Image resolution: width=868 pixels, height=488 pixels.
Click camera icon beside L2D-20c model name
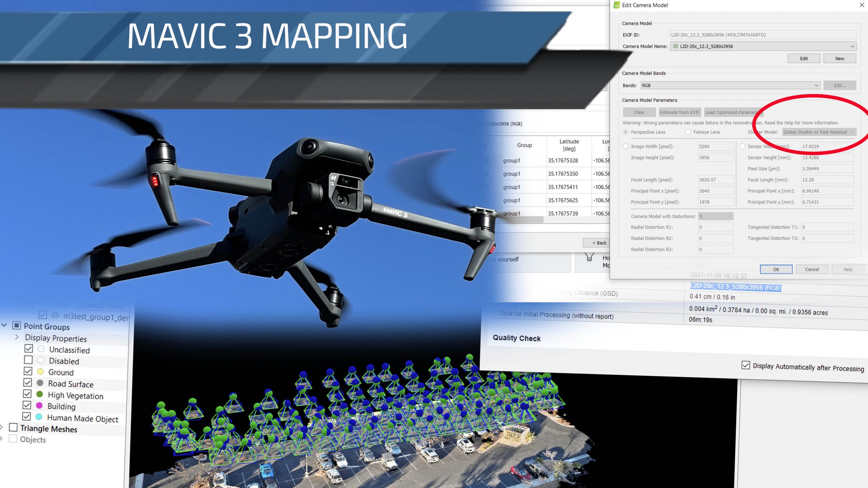point(675,46)
